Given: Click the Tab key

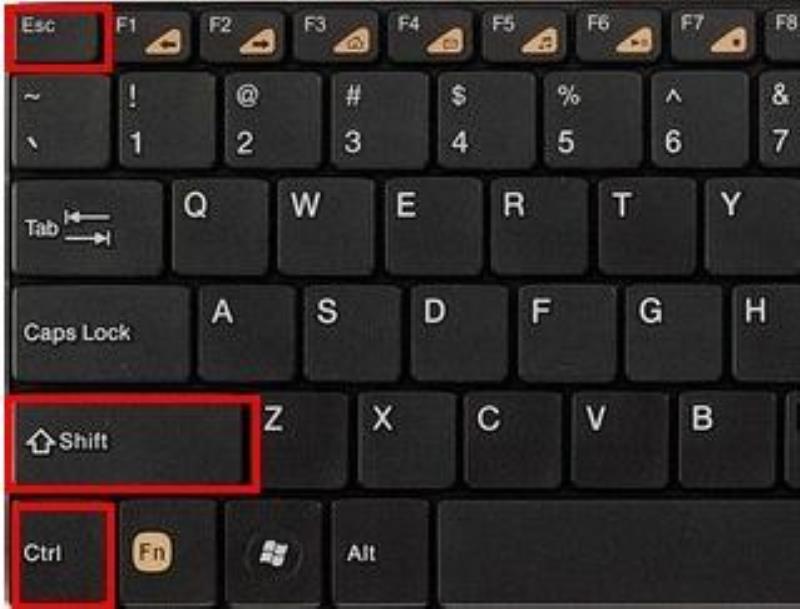Looking at the screenshot, I should tap(87, 228).
